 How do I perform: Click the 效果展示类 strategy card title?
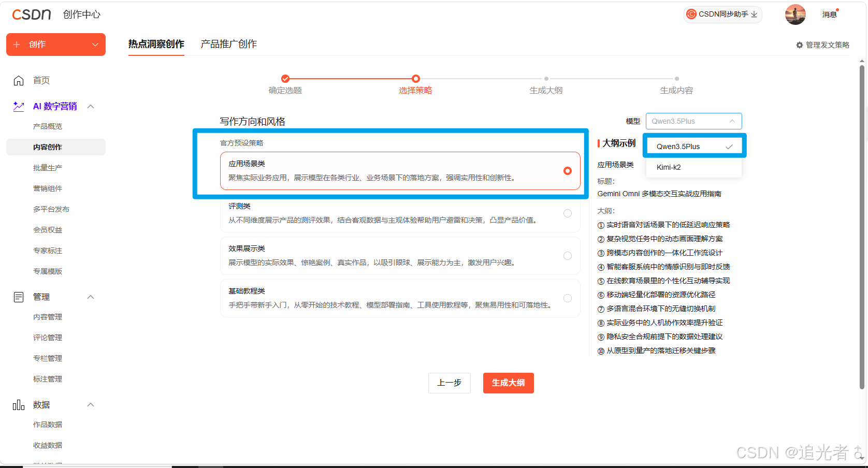coord(247,248)
